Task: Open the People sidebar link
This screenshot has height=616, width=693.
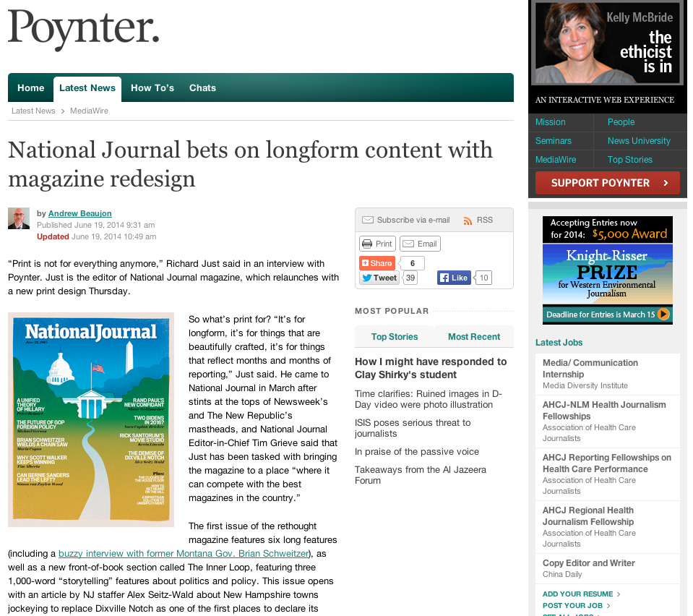Action: 621,122
